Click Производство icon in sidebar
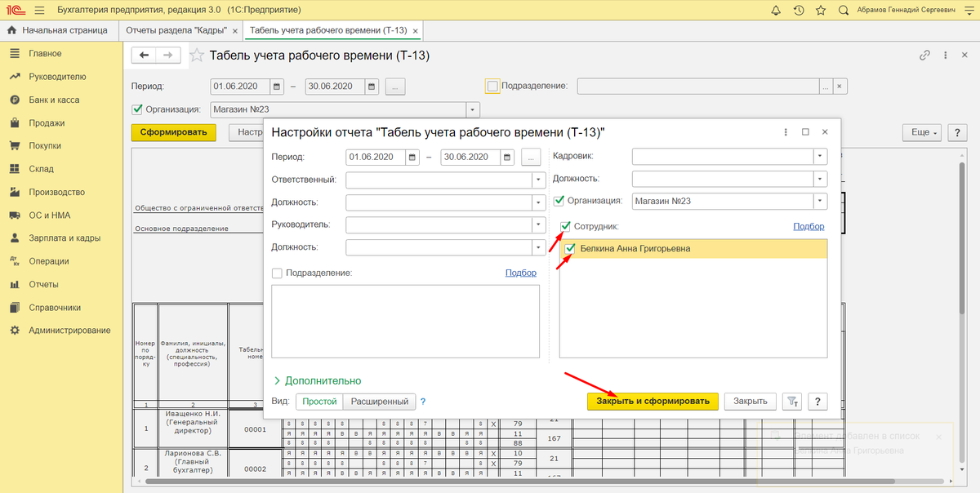 pos(14,193)
